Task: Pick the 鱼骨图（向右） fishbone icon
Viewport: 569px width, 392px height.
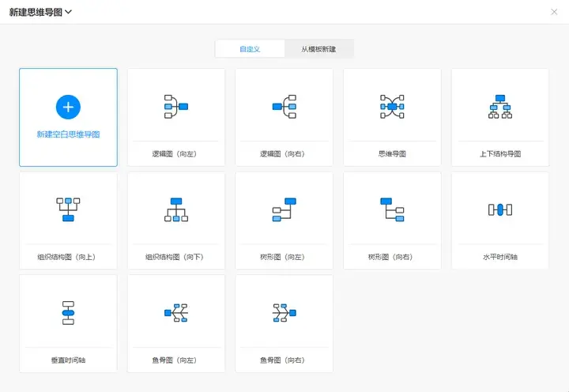Action: point(284,312)
